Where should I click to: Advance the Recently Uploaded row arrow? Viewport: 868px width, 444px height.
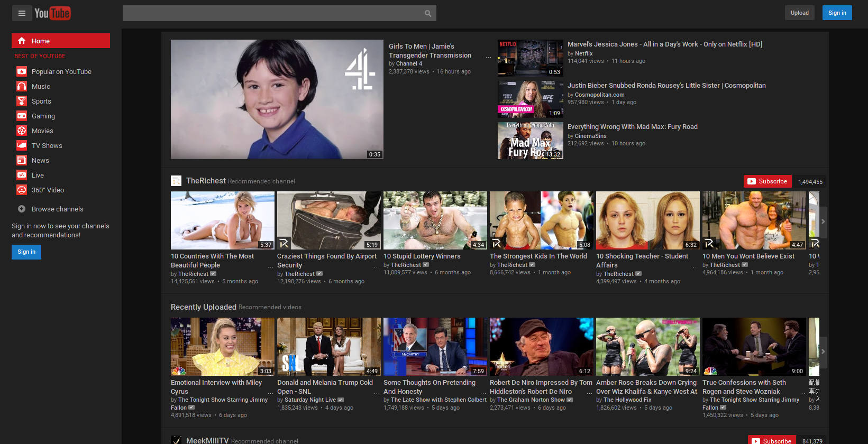[x=823, y=351]
